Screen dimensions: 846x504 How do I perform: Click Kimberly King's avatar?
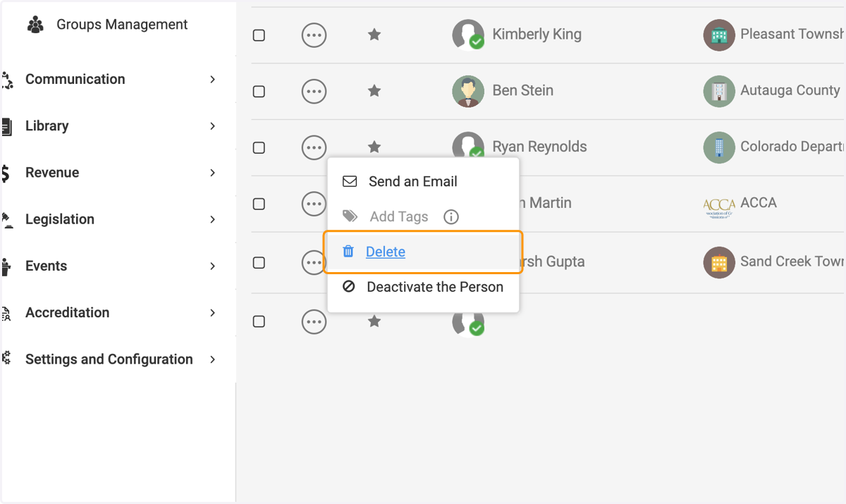(x=468, y=35)
